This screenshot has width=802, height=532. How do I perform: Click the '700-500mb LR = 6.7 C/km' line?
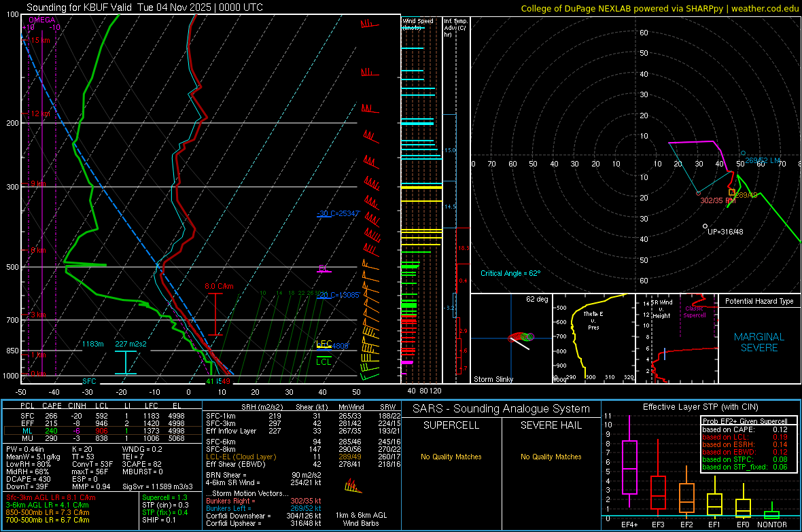pyautogui.click(x=48, y=520)
